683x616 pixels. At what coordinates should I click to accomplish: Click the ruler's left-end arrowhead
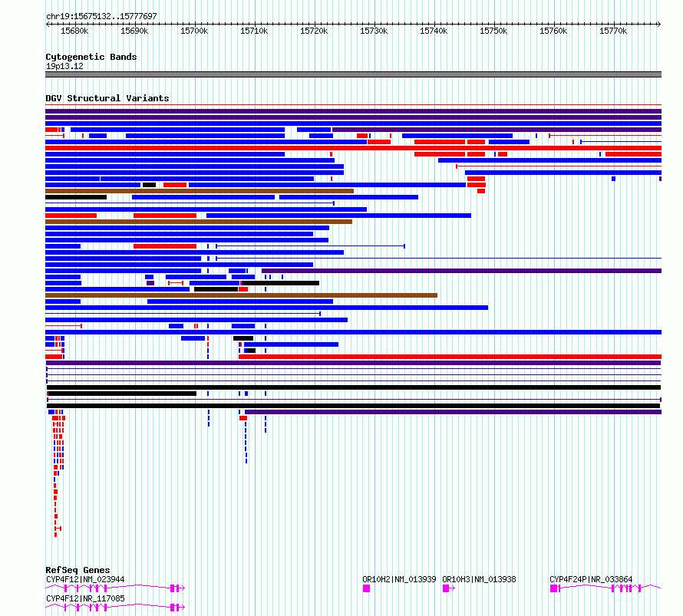tap(48, 24)
